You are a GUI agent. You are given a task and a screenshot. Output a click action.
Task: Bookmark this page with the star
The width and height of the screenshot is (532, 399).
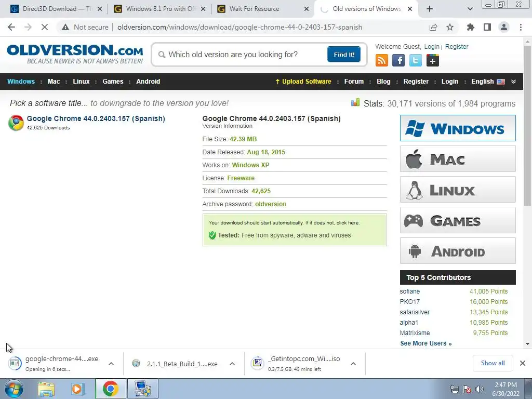point(450,27)
